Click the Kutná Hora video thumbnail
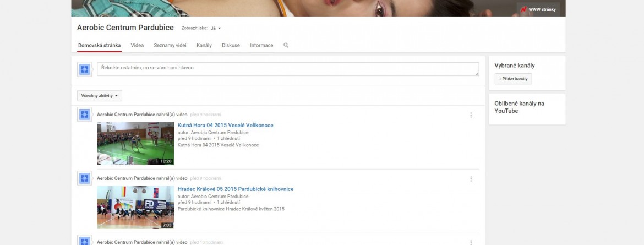Viewport: 644px width, 245px height. pos(135,144)
